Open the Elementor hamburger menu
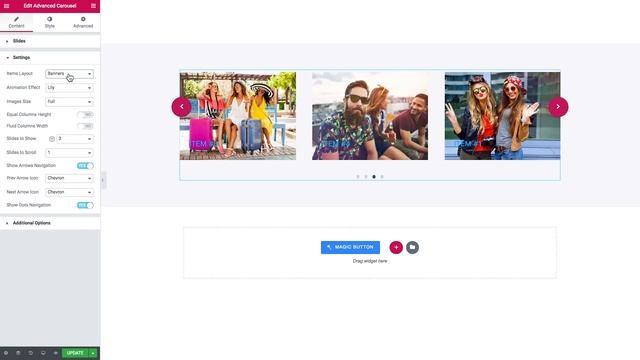The width and height of the screenshot is (640, 360). tap(7, 6)
